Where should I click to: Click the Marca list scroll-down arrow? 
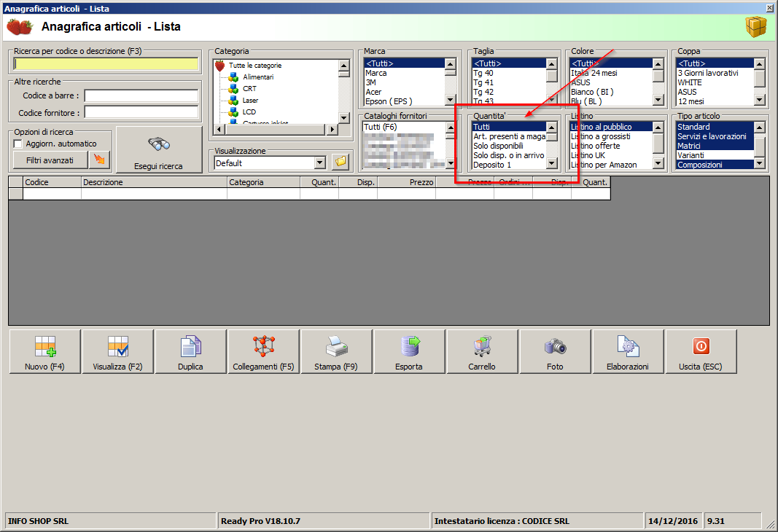[x=451, y=100]
